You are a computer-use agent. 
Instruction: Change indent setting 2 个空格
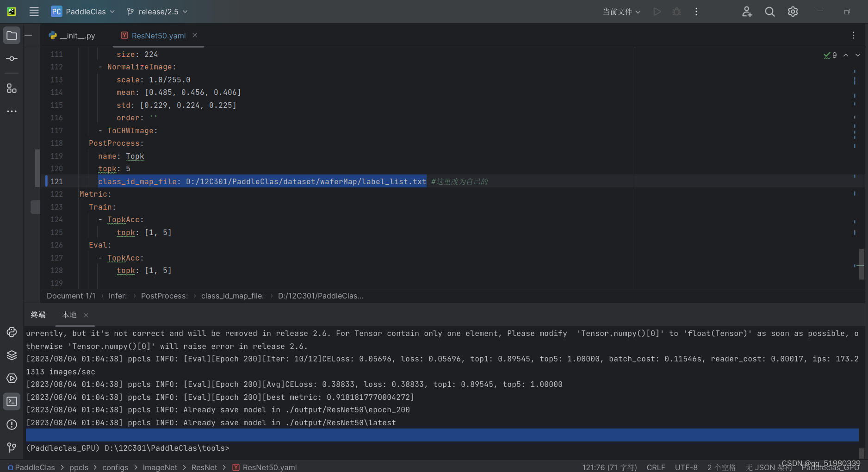click(721, 467)
